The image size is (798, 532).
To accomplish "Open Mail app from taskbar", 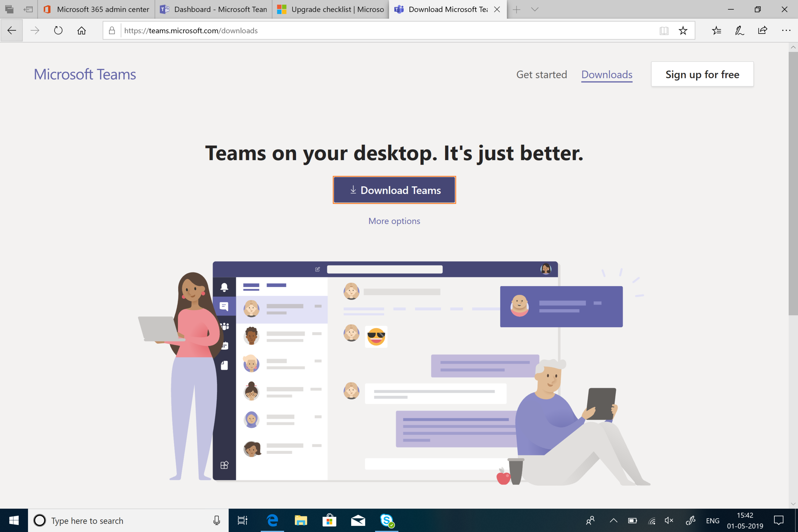I will pos(358,521).
